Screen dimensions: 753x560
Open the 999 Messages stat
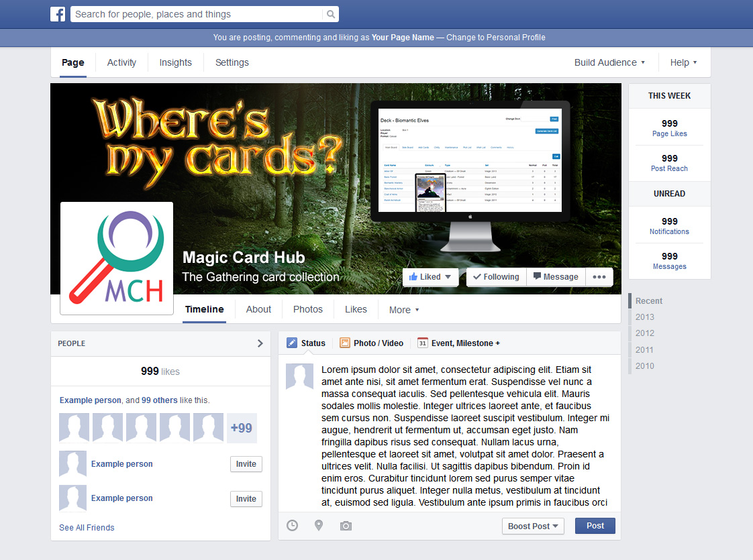669,261
